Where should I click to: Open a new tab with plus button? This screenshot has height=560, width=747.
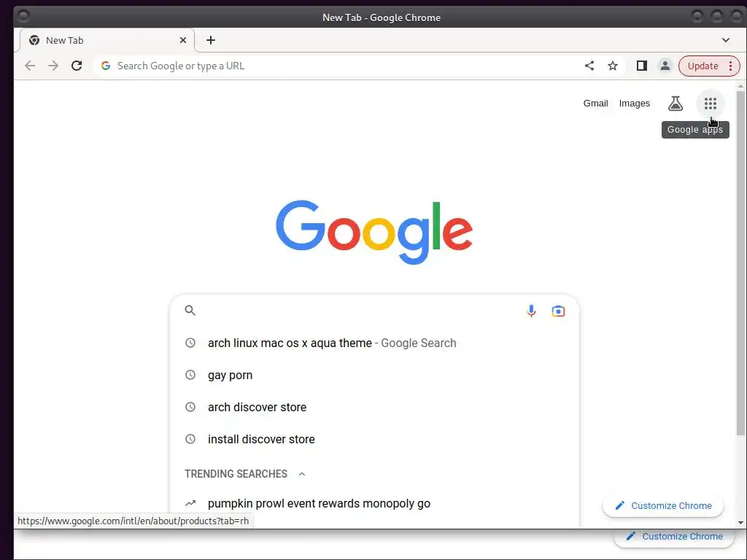(x=211, y=41)
